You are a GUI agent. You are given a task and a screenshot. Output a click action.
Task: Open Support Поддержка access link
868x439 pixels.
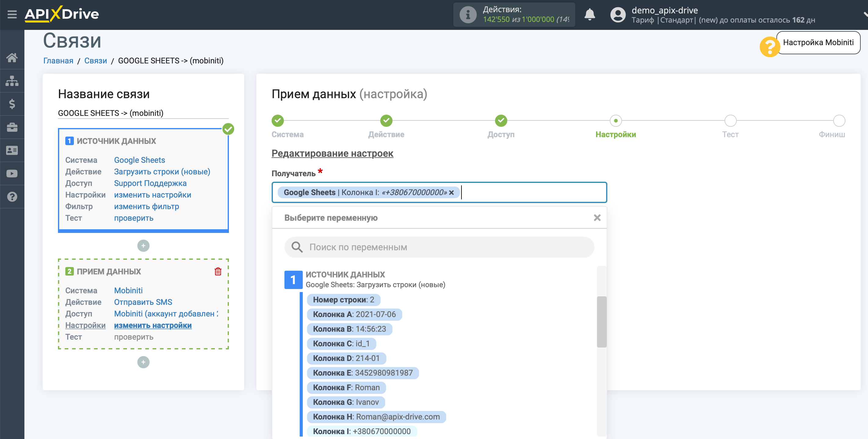tap(150, 183)
